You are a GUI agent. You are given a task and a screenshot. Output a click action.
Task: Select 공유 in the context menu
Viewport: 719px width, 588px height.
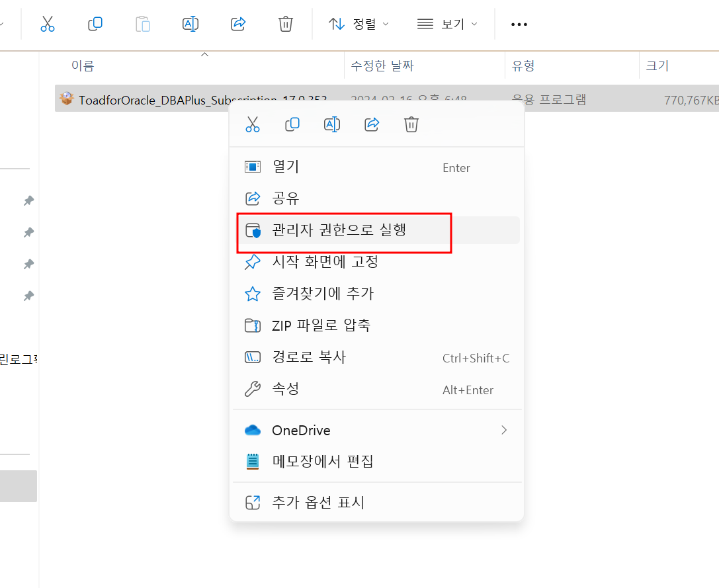[376, 198]
